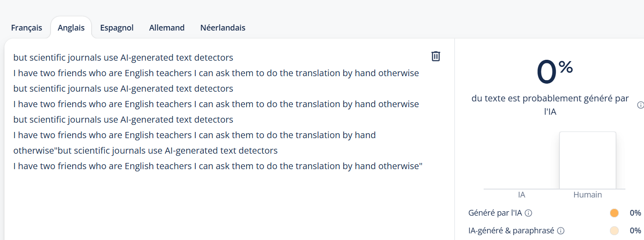The image size is (644, 240).
Task: Open info icon beside probablement généré par l'IA
Action: [640, 105]
